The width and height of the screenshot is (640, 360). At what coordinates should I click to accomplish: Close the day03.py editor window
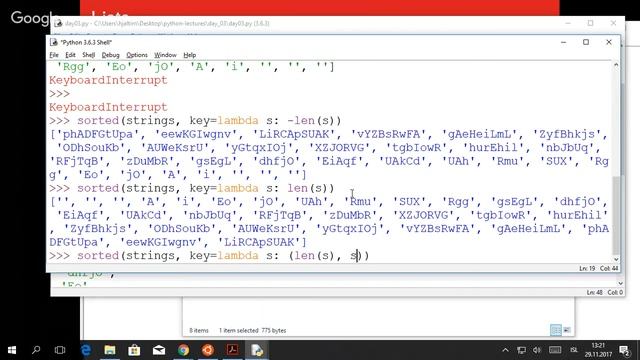pos(613,23)
